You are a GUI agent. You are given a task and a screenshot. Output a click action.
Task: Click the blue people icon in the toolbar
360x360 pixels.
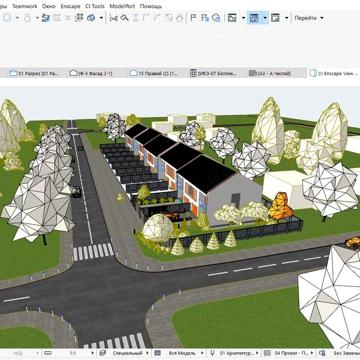click(46, 18)
